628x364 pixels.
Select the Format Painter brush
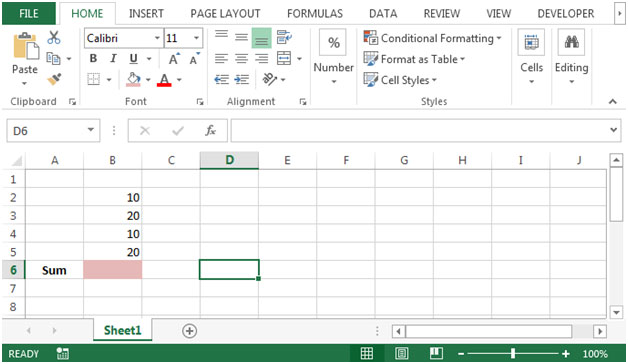pyautogui.click(x=54, y=79)
